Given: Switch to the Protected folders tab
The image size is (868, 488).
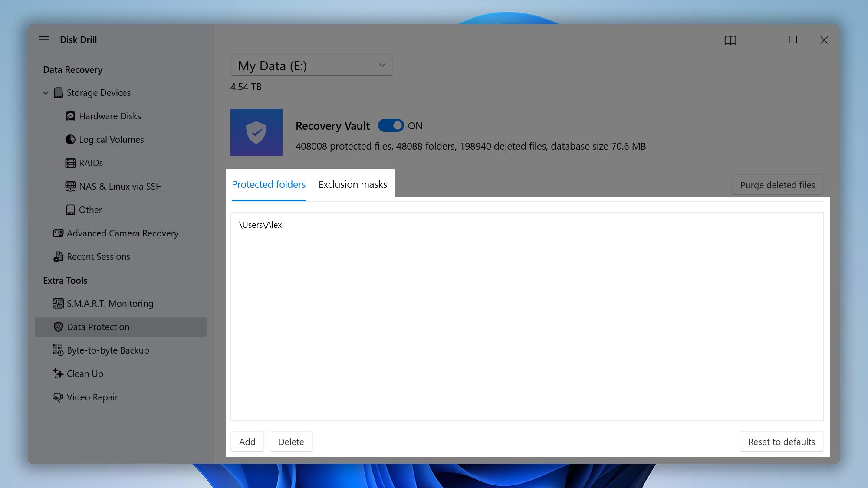Looking at the screenshot, I should (269, 185).
